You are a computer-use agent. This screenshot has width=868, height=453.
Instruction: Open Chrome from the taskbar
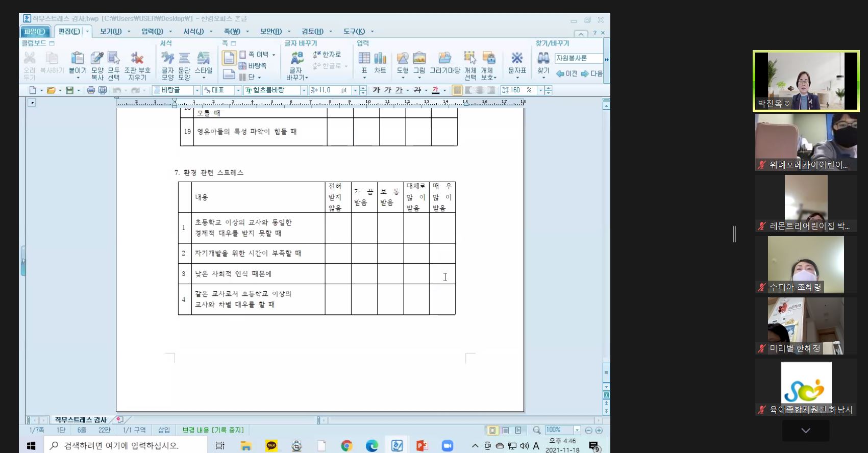(346, 446)
